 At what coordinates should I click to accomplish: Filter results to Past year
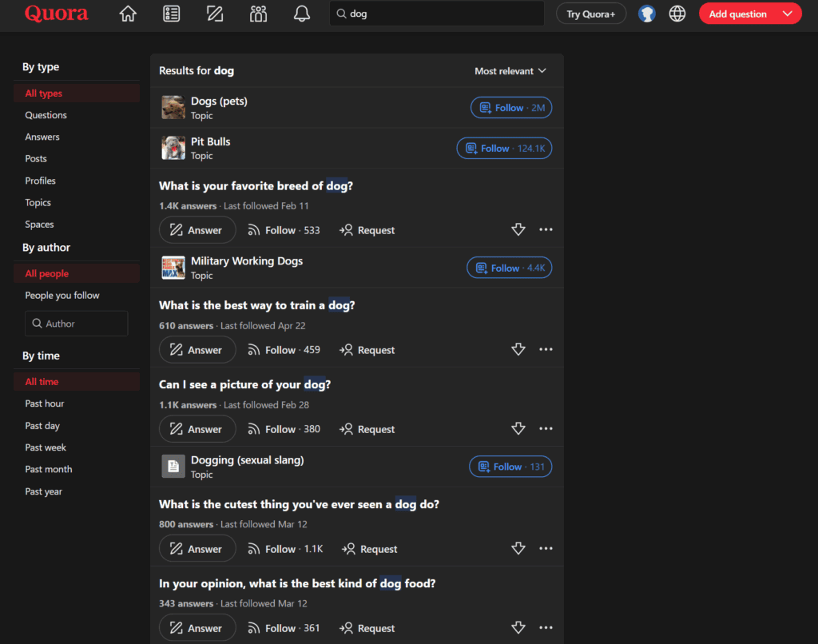(x=77, y=491)
